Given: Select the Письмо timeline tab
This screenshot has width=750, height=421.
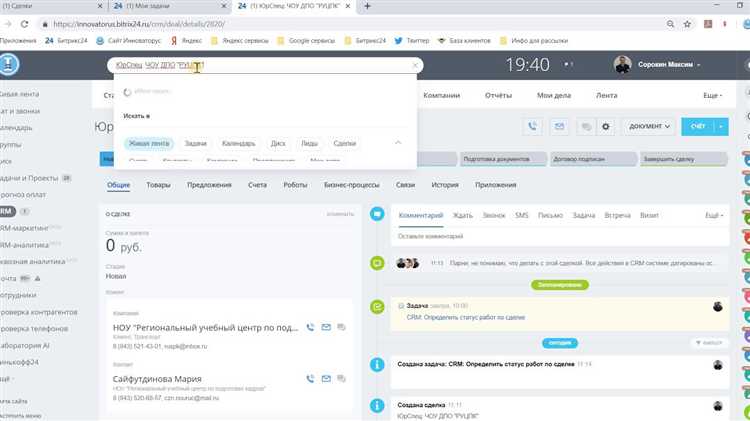Looking at the screenshot, I should point(550,216).
